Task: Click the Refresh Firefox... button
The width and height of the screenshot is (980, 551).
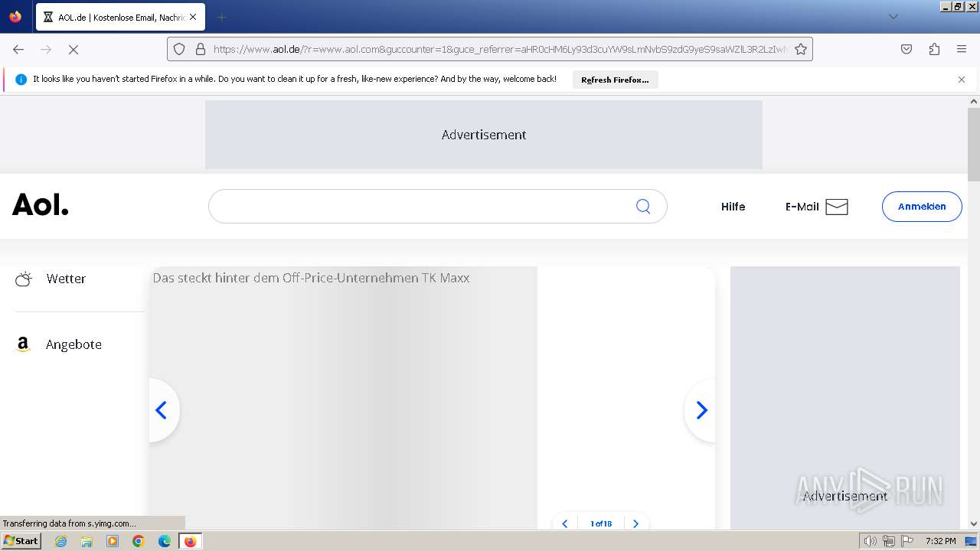Action: coord(615,80)
